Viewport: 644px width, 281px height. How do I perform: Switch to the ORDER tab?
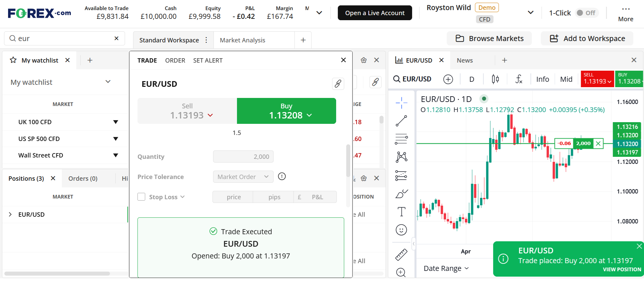click(175, 61)
